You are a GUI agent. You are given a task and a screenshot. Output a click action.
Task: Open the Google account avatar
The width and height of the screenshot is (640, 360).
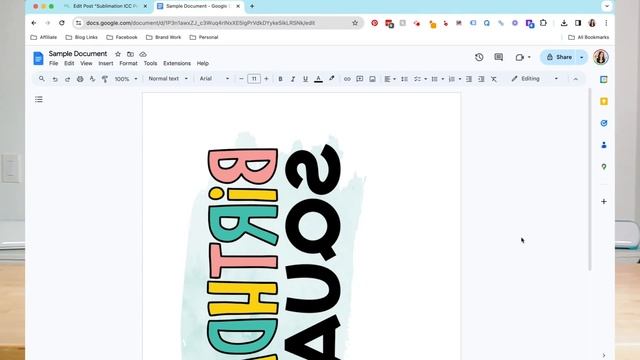click(x=601, y=57)
